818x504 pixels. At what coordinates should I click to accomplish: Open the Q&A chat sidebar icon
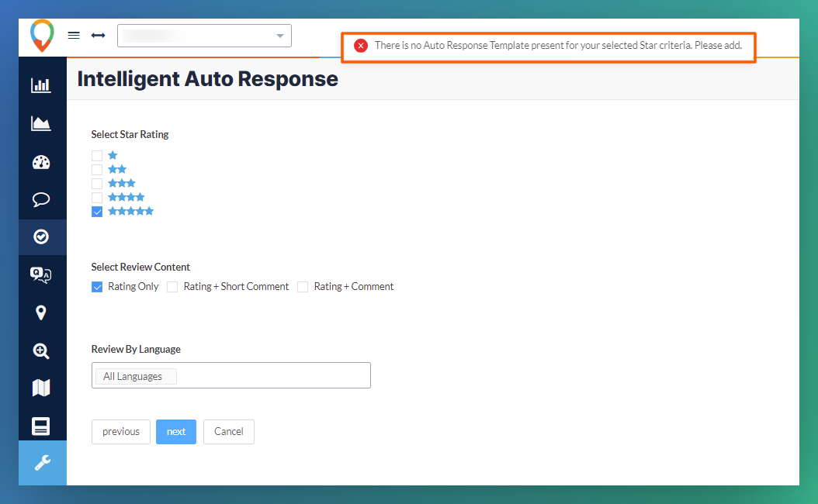pyautogui.click(x=40, y=274)
